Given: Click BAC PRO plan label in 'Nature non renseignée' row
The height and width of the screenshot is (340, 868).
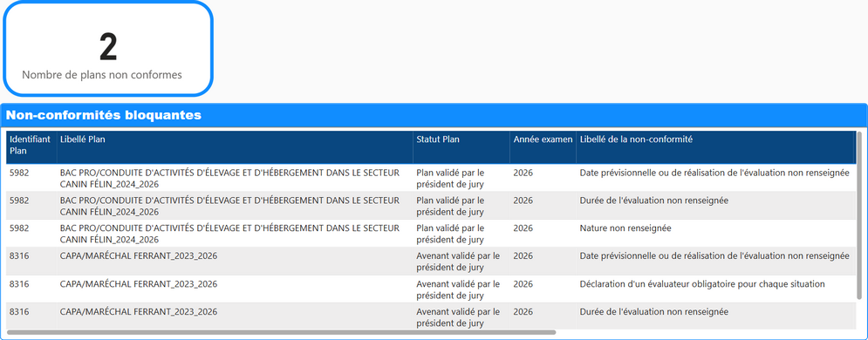Looking at the screenshot, I should pos(229,234).
